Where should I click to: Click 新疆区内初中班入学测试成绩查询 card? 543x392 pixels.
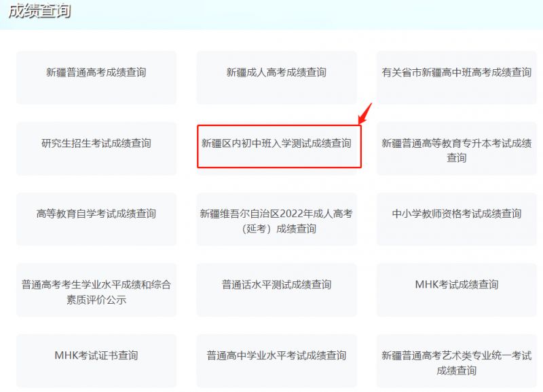[x=276, y=149]
